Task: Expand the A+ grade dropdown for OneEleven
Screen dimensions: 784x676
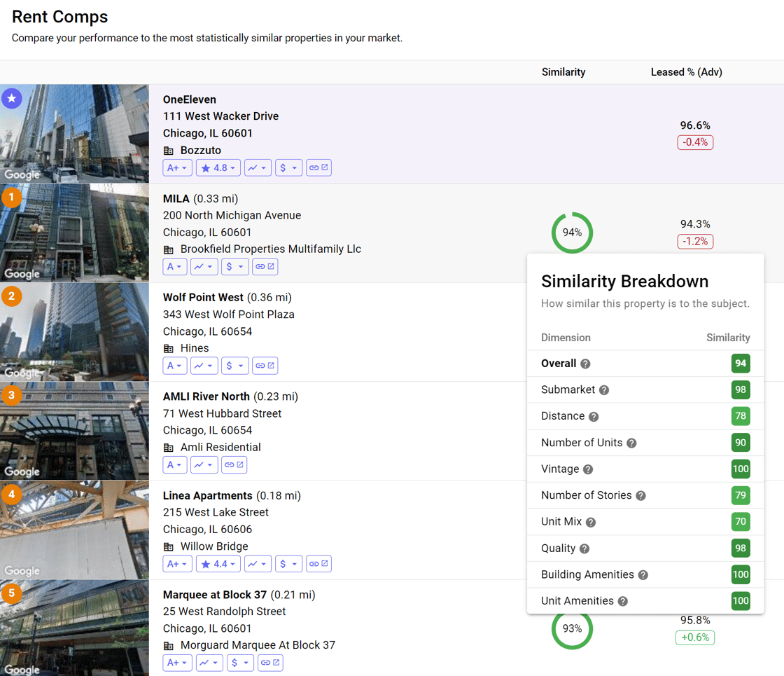Action: pyautogui.click(x=177, y=167)
